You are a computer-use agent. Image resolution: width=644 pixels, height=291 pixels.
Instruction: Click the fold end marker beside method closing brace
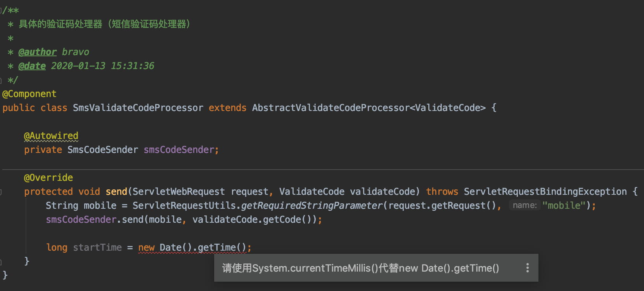[1, 262]
